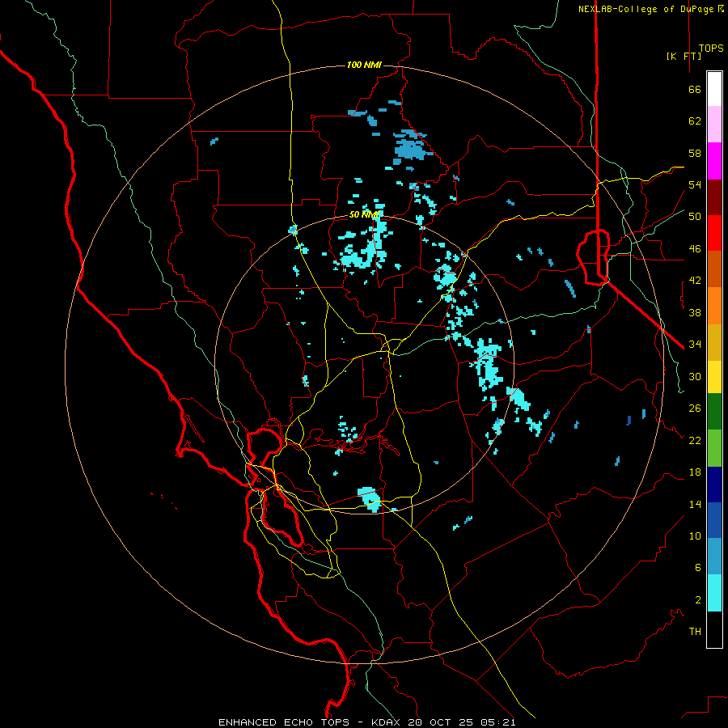Click the light green 26 legend swatch
The width and height of the screenshot is (728, 728).
coord(714,448)
